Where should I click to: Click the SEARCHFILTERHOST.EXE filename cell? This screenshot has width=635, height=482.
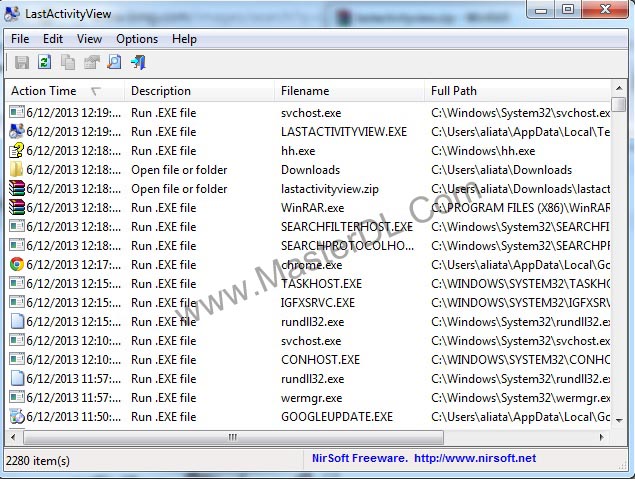coord(347,227)
